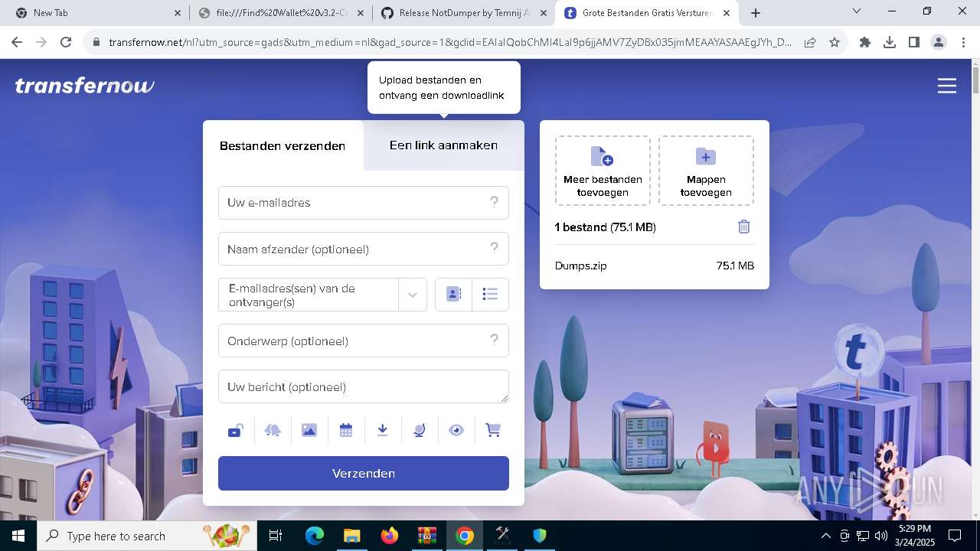
Task: Switch to Bestanden verzenden tab
Action: point(283,145)
